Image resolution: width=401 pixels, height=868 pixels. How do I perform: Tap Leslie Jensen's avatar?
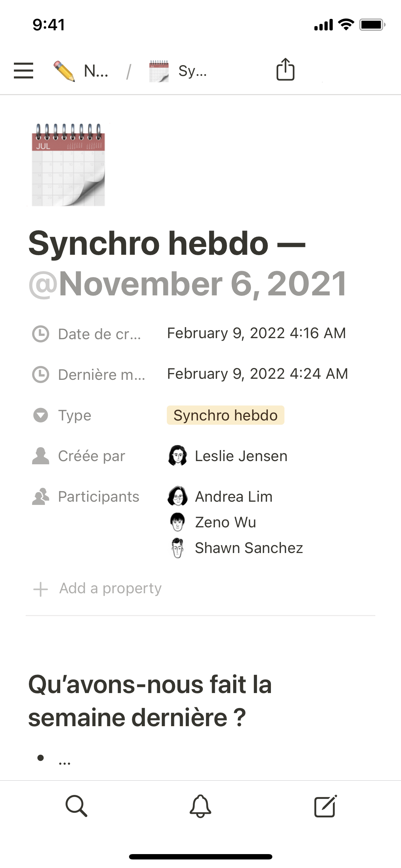pyautogui.click(x=178, y=456)
